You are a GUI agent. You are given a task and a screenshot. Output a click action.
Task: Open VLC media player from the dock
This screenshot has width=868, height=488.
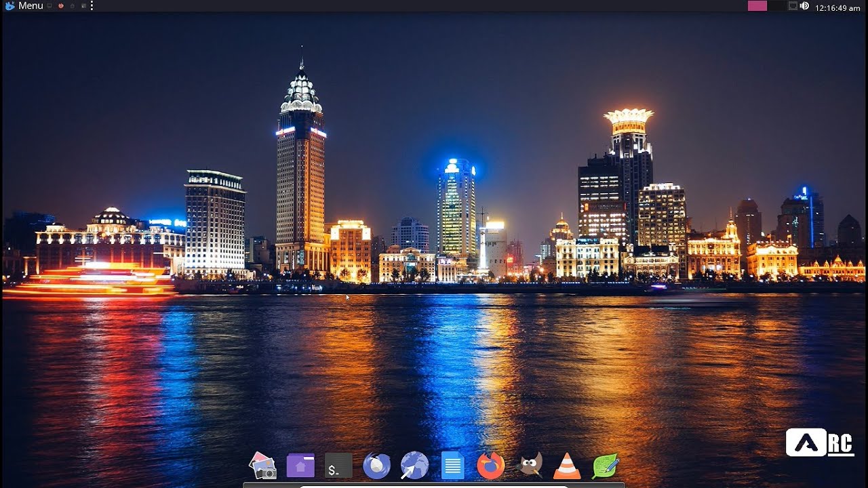click(x=567, y=466)
